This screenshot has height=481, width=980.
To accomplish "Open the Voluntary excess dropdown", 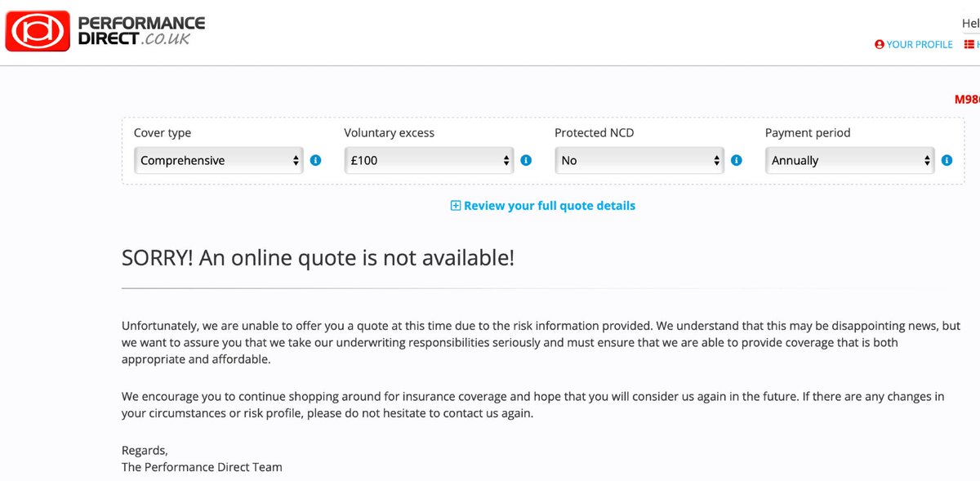I will click(x=429, y=161).
